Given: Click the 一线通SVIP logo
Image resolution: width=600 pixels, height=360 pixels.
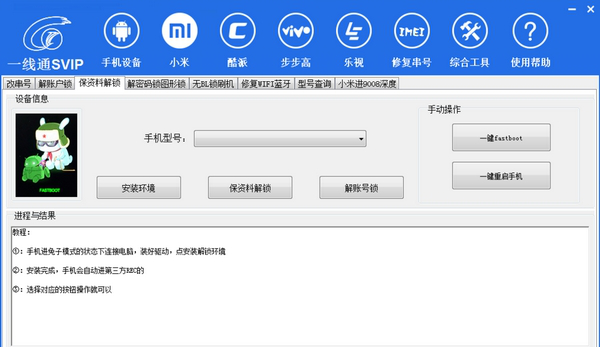Looking at the screenshot, I should (x=46, y=43).
